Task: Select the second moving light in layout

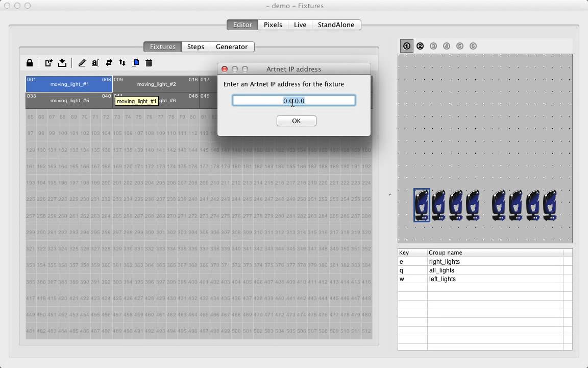Action: [x=438, y=205]
